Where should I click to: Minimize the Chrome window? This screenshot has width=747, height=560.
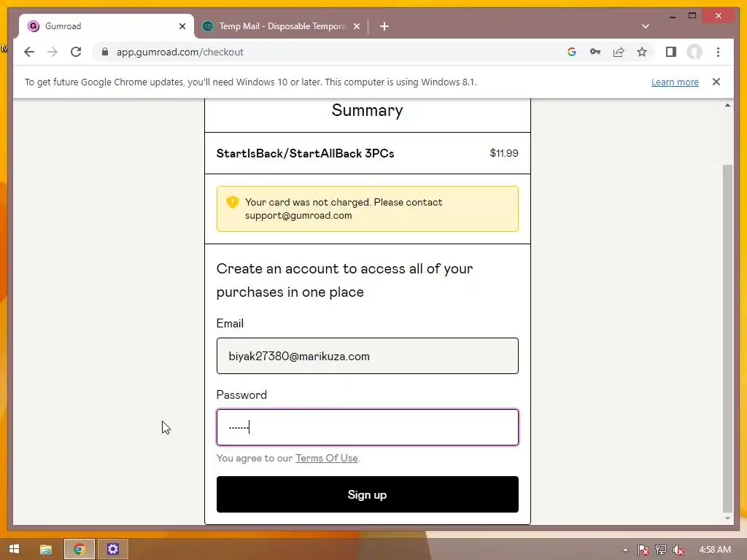pos(672,16)
